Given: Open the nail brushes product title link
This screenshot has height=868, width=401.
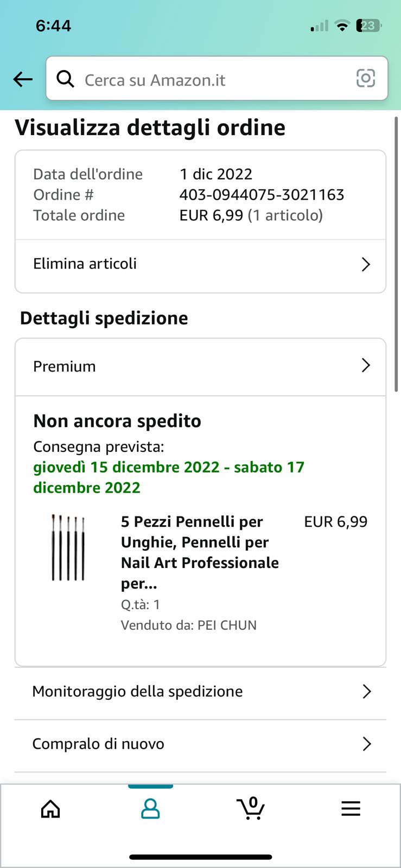Looking at the screenshot, I should (200, 552).
